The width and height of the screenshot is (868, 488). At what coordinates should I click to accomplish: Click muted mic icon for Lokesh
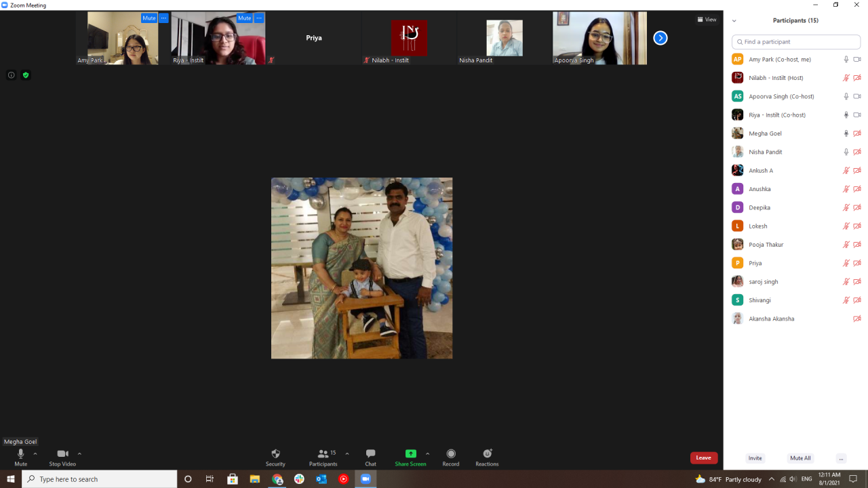846,226
